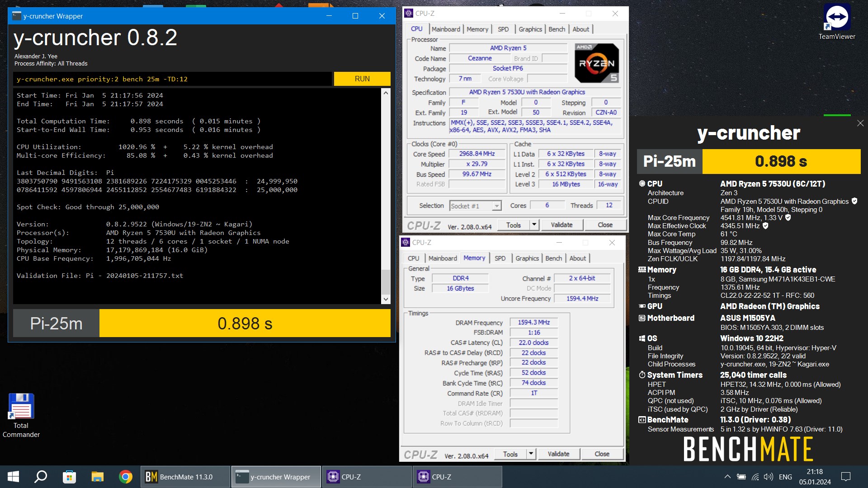Open Socket #1 selection dropdown

(475, 206)
